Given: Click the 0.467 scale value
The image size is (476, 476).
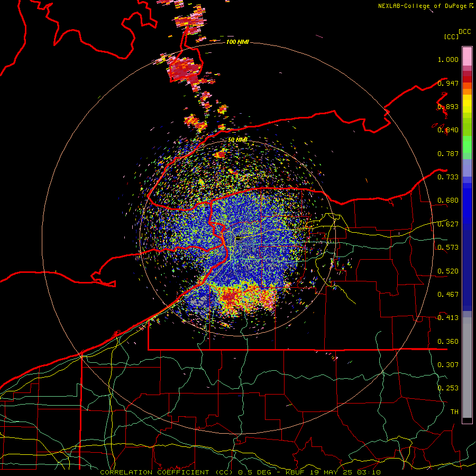Looking at the screenshot, I should (x=448, y=295).
